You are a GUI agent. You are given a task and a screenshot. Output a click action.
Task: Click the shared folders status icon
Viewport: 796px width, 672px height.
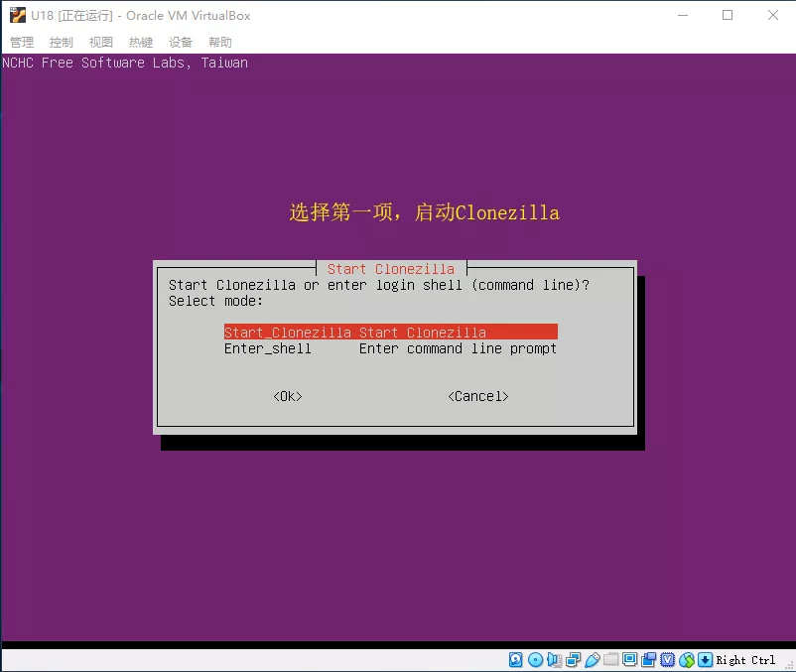610,659
